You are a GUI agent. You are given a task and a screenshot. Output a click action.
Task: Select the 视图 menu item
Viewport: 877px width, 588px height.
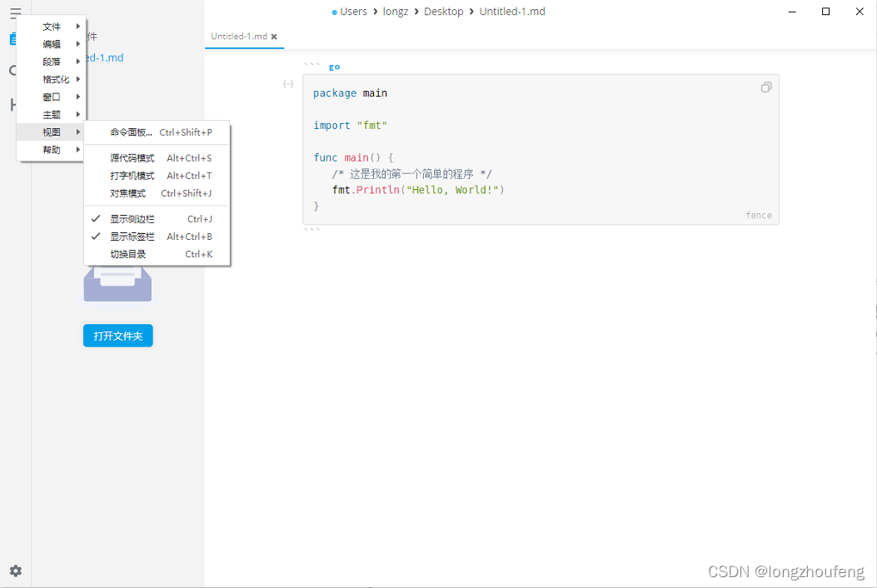51,132
